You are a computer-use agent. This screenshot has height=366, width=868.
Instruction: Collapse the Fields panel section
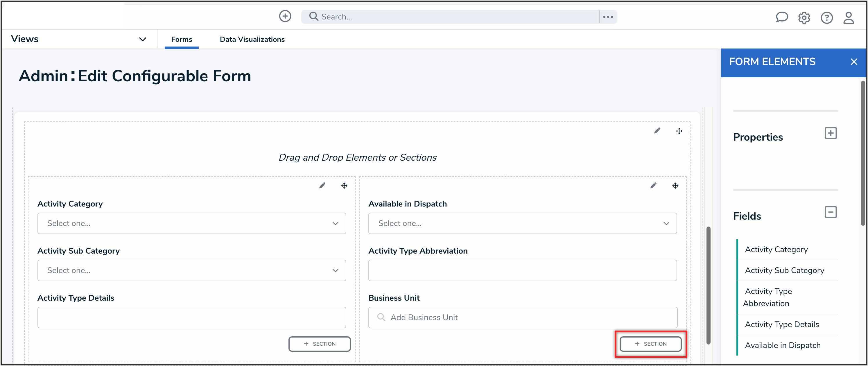[x=830, y=212]
